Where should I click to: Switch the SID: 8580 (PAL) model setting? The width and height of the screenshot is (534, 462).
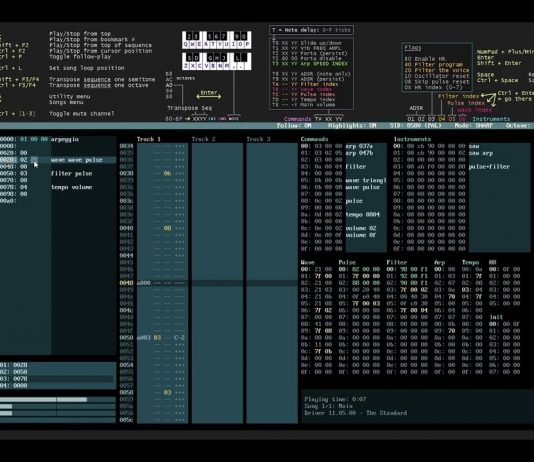pyautogui.click(x=415, y=126)
